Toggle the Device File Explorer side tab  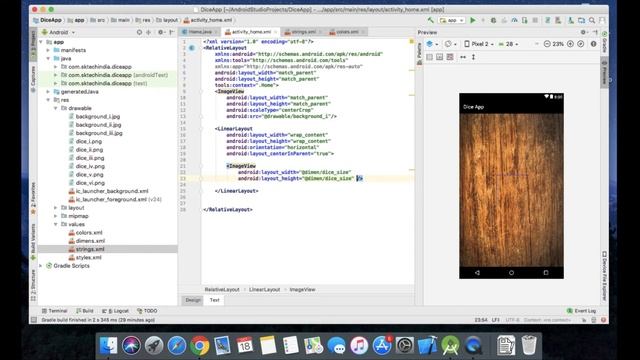coord(604,276)
